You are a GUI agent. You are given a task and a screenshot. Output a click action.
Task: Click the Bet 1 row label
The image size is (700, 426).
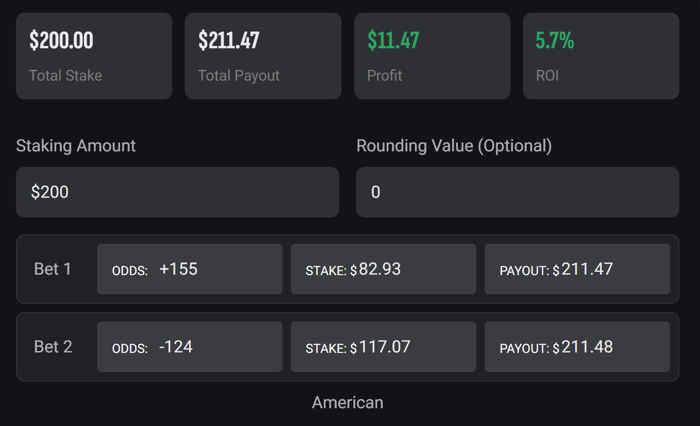pyautogui.click(x=53, y=269)
